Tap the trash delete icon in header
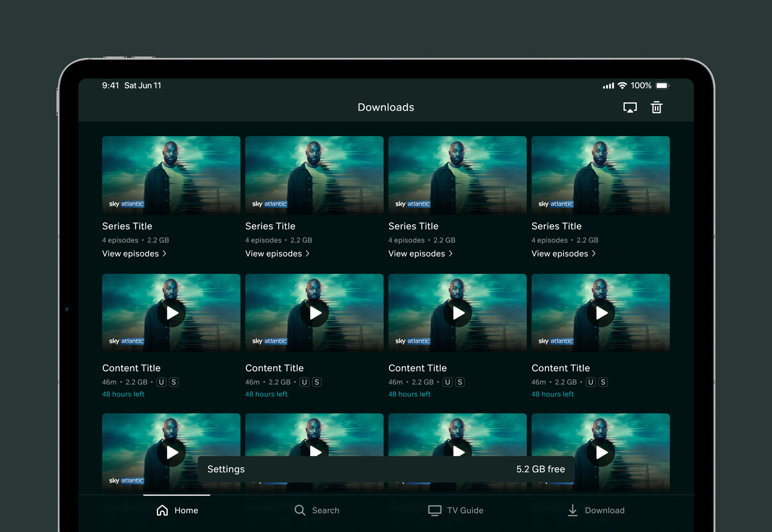 (656, 107)
